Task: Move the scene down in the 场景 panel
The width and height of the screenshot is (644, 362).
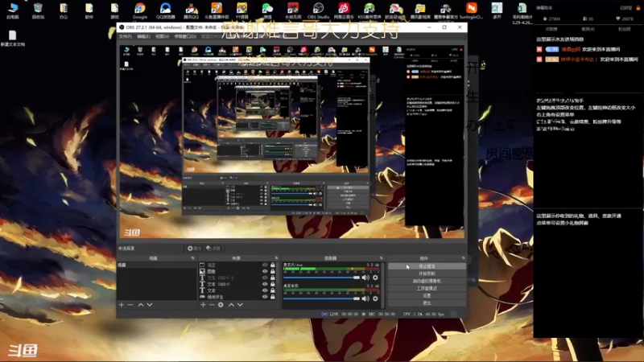Action: [150, 305]
